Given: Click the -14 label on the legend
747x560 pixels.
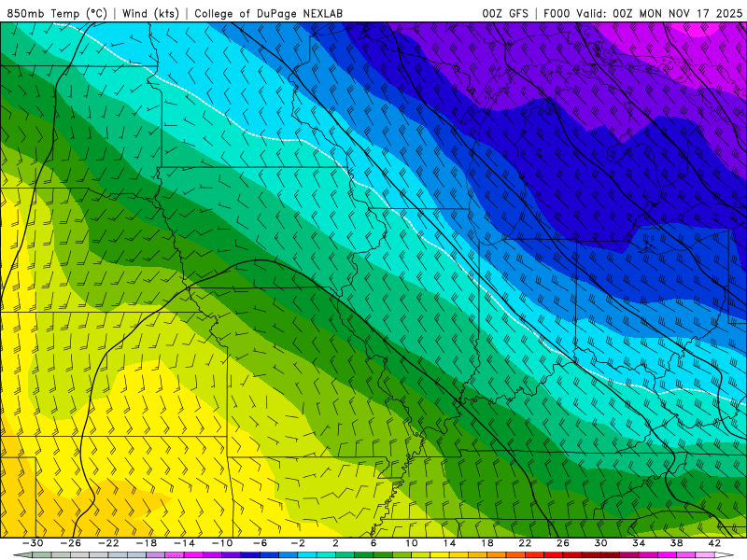Looking at the screenshot, I should click(184, 543).
